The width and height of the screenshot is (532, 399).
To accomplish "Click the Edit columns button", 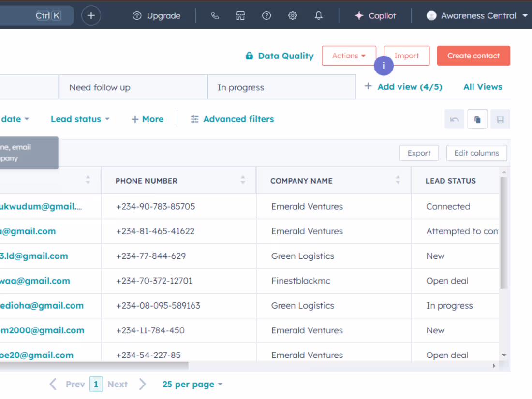I will 476,153.
